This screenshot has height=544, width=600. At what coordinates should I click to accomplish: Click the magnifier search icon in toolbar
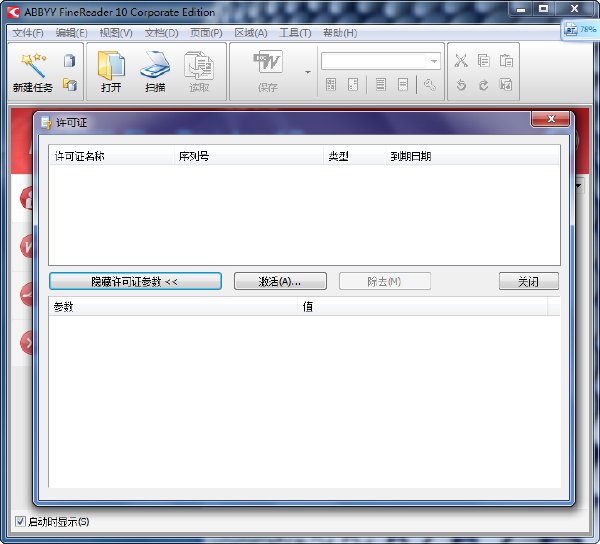(x=430, y=85)
